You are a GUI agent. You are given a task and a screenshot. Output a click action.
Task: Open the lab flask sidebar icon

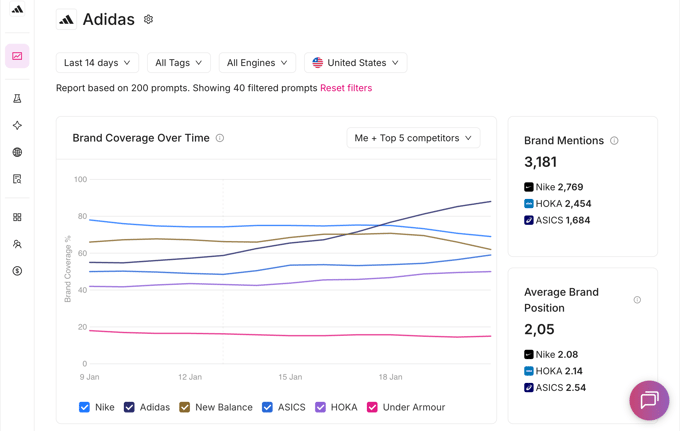tap(17, 99)
